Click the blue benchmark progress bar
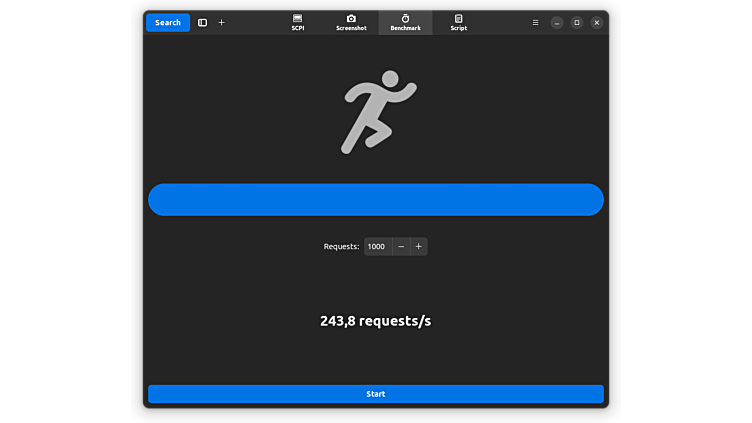Screen dimensions: 752x423 376,200
